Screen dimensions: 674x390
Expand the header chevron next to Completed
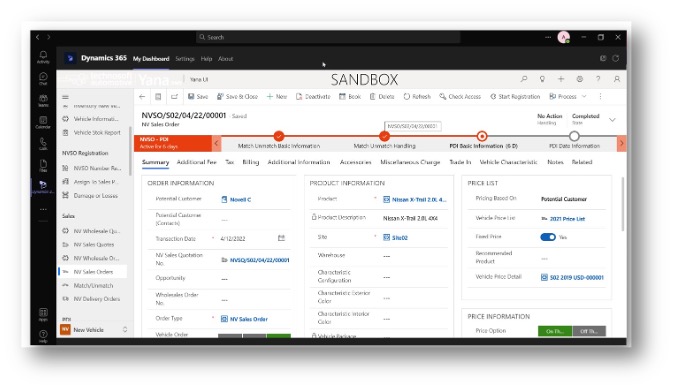[x=612, y=120]
